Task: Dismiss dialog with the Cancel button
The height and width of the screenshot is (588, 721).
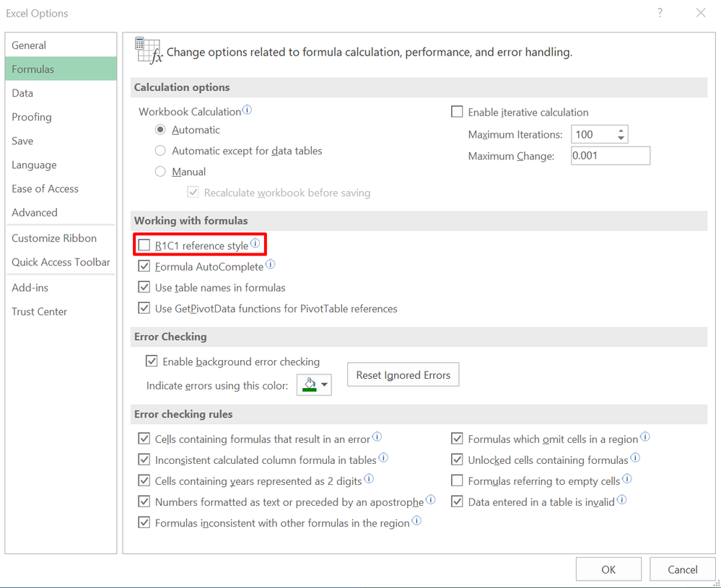Action: 682,569
